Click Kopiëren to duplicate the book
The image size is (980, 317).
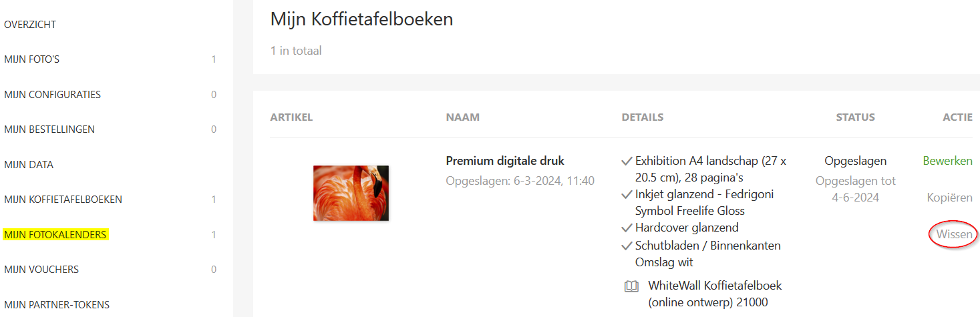(x=950, y=198)
